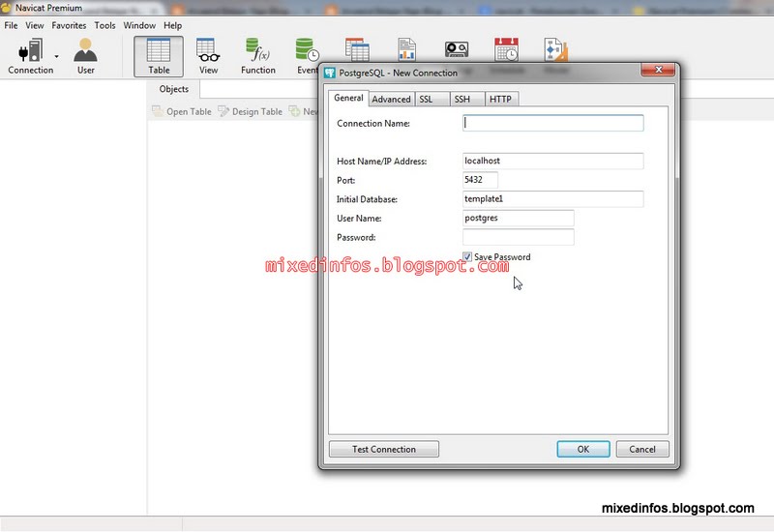This screenshot has width=774, height=532.
Task: Click the User toolbar icon
Action: point(85,56)
